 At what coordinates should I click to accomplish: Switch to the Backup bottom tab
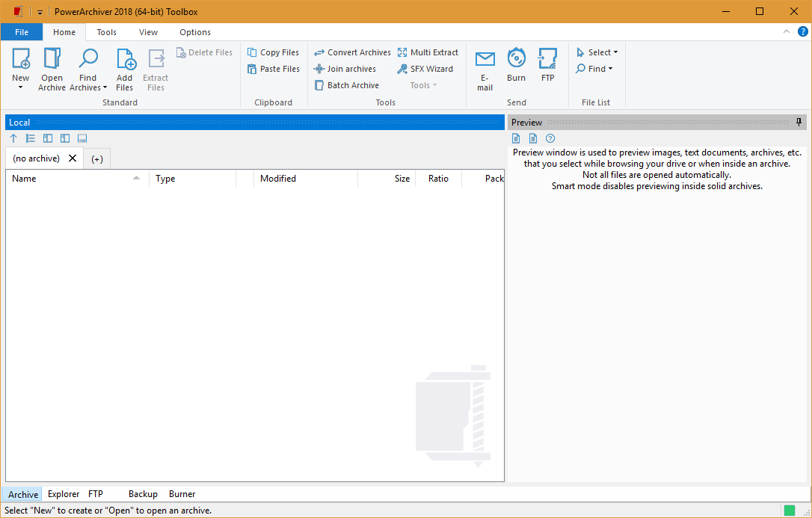(x=143, y=494)
